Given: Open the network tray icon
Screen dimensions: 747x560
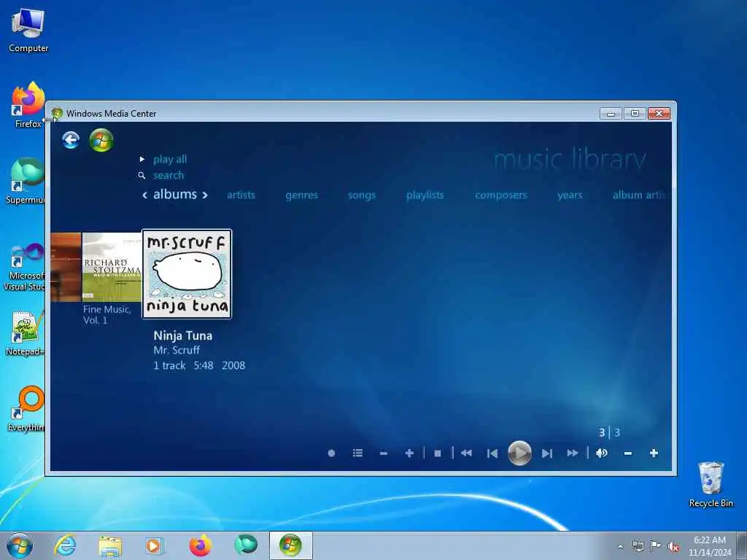Looking at the screenshot, I should click(x=638, y=547).
